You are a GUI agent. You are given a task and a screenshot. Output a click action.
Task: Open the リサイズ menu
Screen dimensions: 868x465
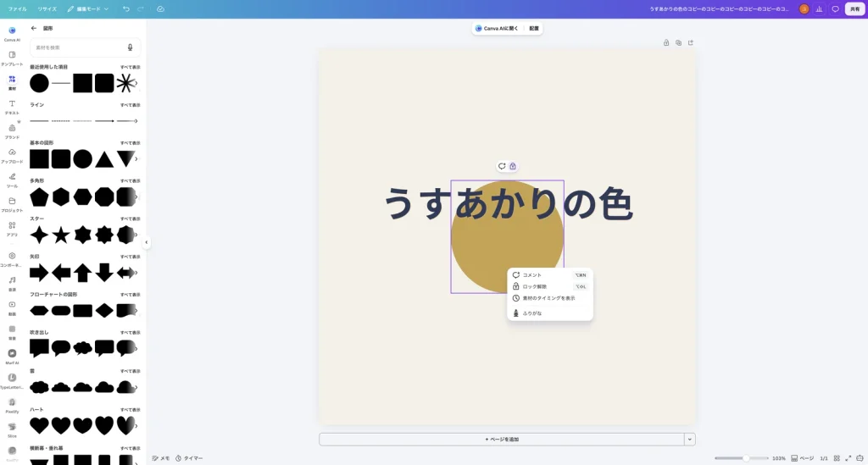click(47, 8)
